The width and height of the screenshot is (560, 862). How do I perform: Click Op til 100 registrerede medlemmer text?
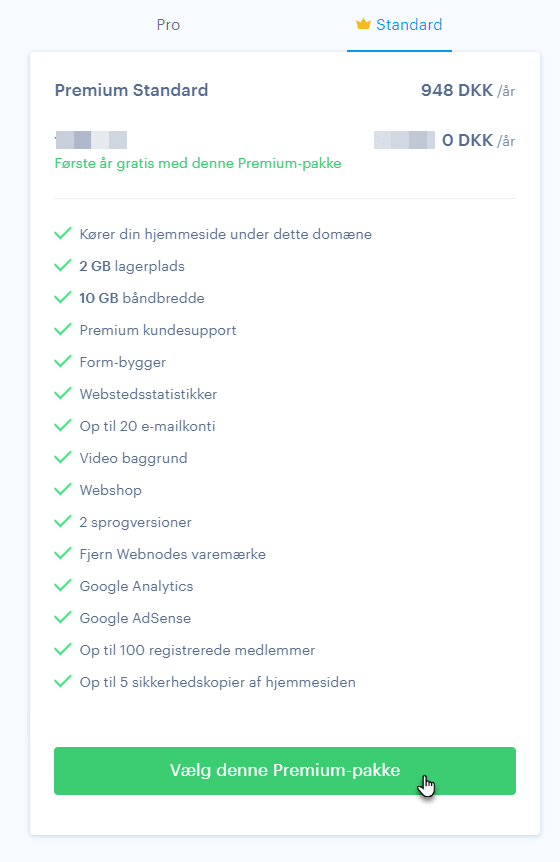[x=197, y=650]
